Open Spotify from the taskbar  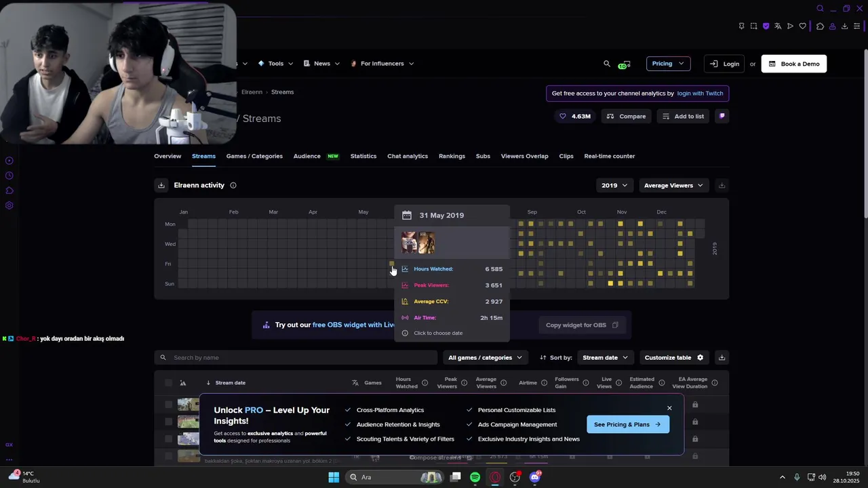[475, 477]
